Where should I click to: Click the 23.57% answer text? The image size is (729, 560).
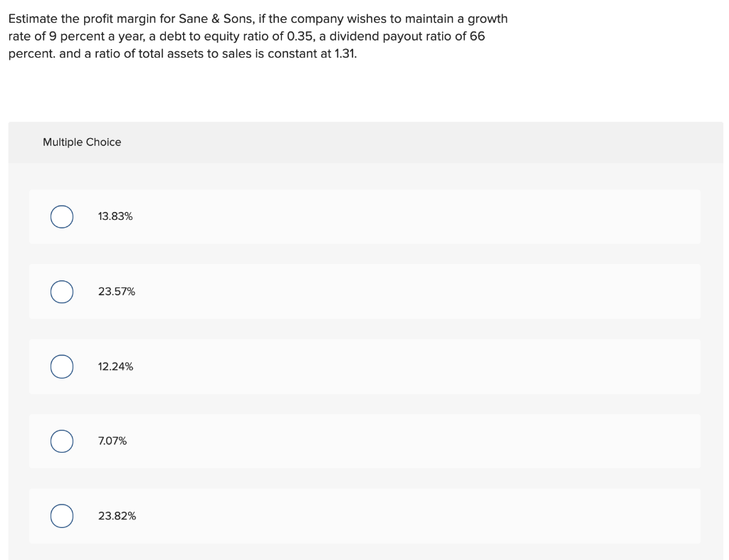(116, 291)
